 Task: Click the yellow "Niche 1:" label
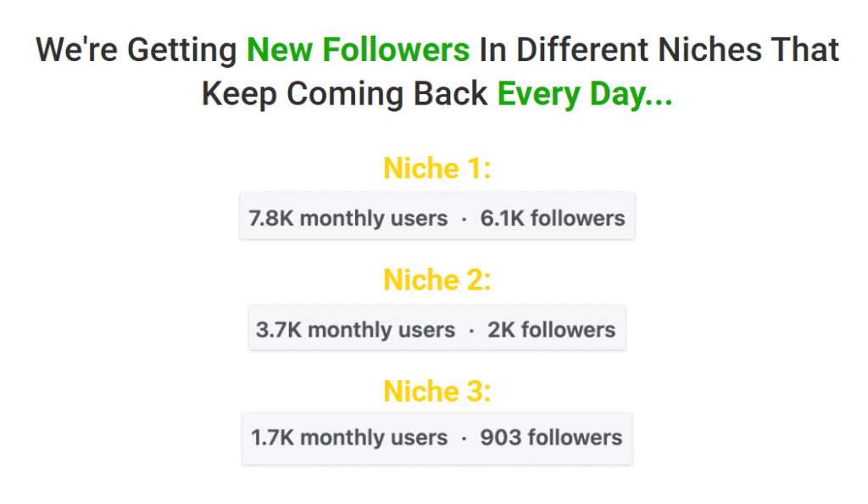pyautogui.click(x=437, y=169)
